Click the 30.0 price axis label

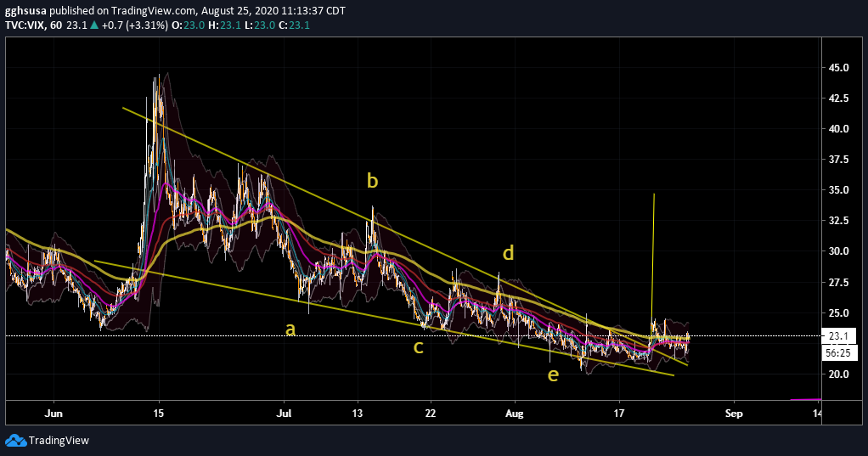(838, 251)
